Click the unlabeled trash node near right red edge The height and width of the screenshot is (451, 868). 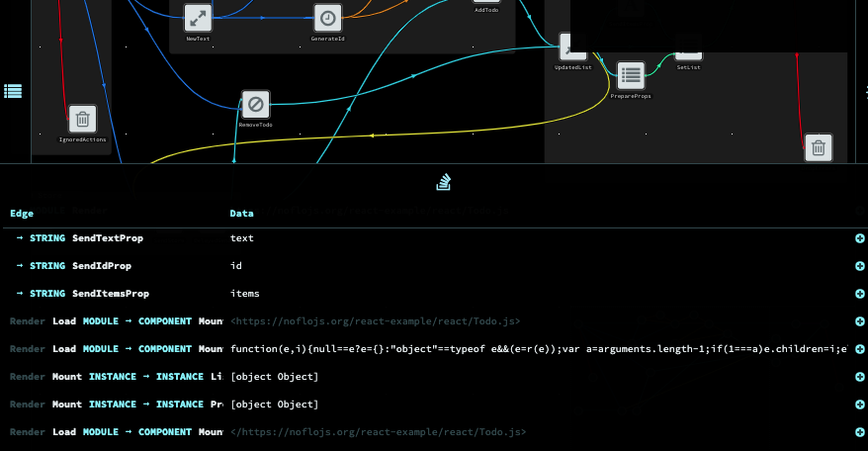(819, 148)
